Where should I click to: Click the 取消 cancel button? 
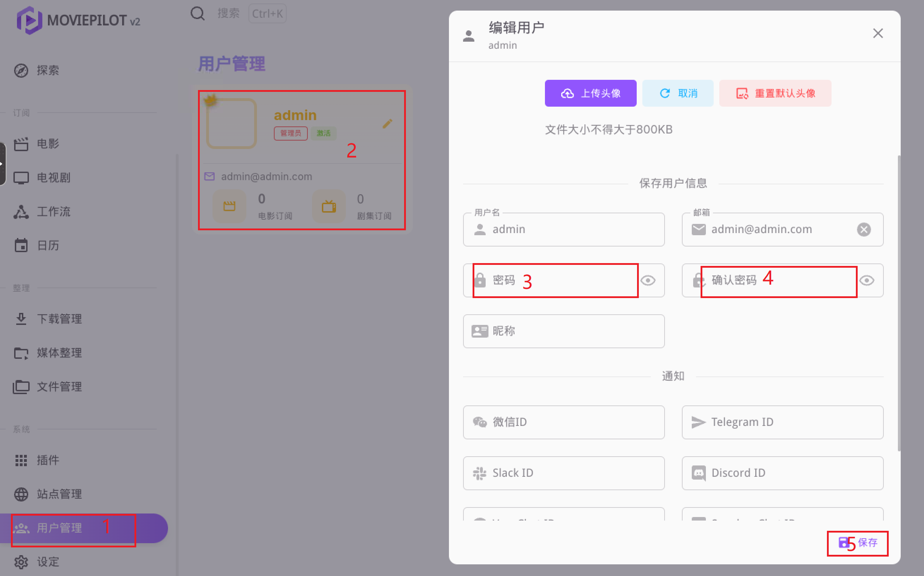678,93
